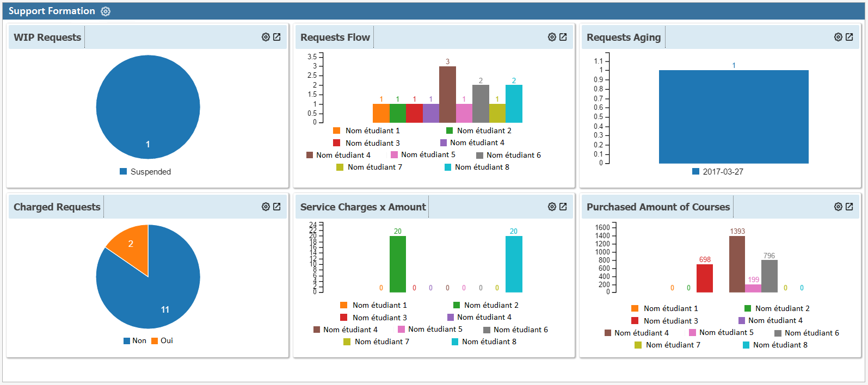Toggle 2017-03-27 legend in Requests Aging

click(718, 172)
